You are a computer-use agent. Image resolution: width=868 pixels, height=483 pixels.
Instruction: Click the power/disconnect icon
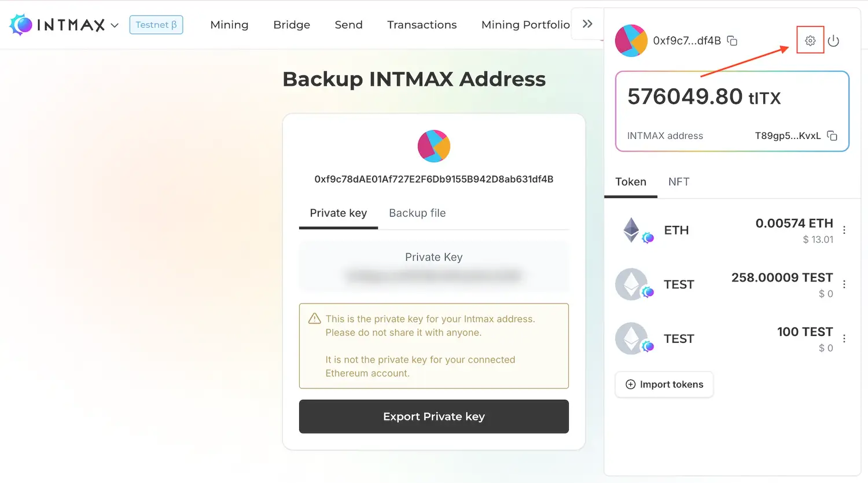pos(833,40)
